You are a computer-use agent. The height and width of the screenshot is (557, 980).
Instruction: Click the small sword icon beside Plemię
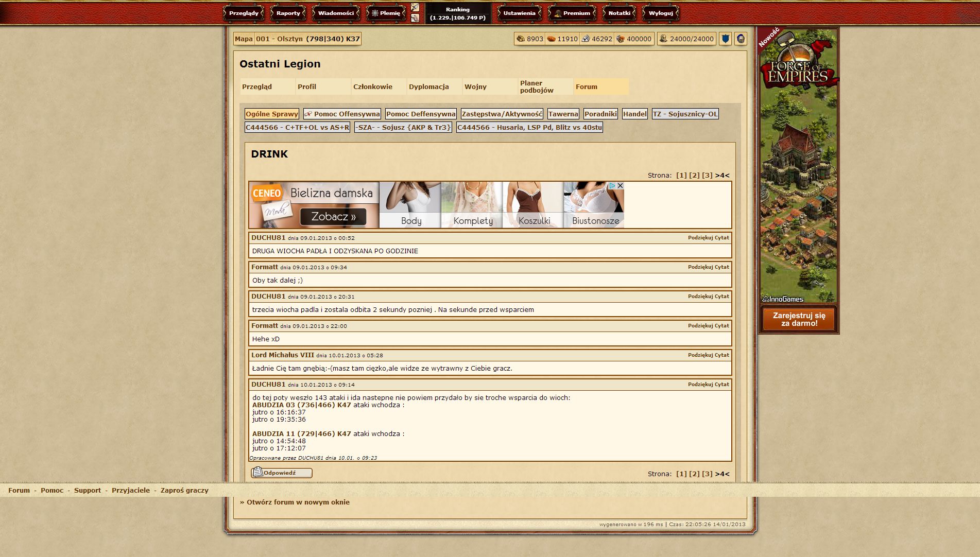[x=415, y=8]
